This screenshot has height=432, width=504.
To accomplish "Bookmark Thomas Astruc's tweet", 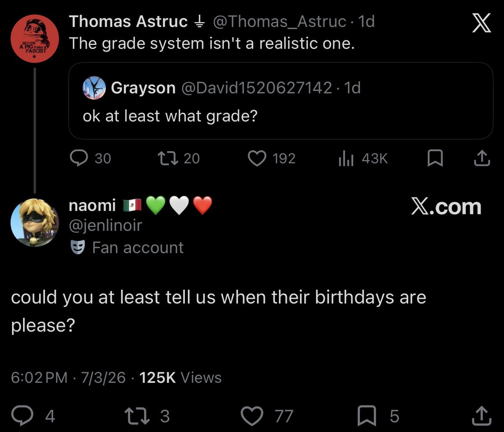I will (435, 159).
